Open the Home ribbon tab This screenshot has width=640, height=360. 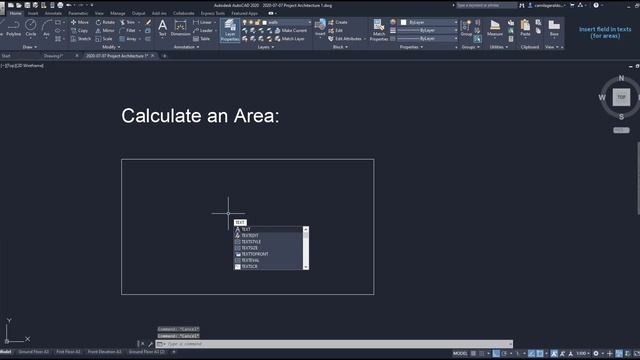(x=16, y=13)
